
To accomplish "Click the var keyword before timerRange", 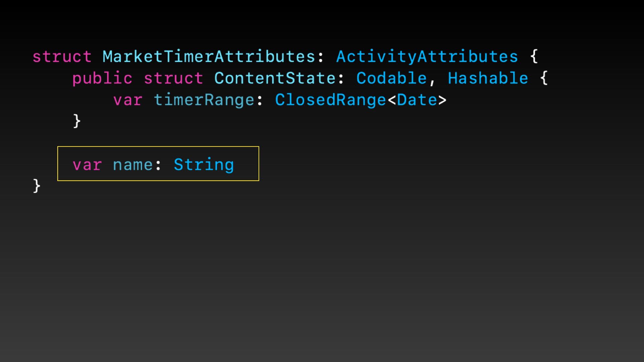I will coord(127,100).
